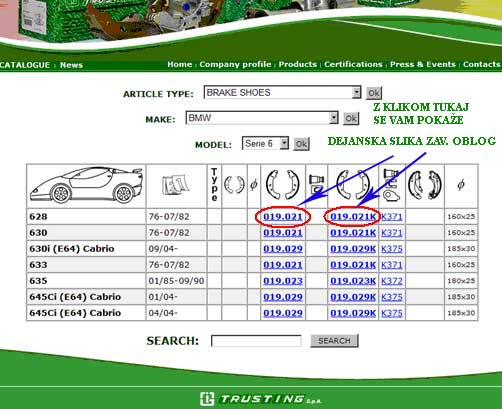
Task: Open 019.029K in the 645Ci 04/04- row
Action: coord(353,313)
